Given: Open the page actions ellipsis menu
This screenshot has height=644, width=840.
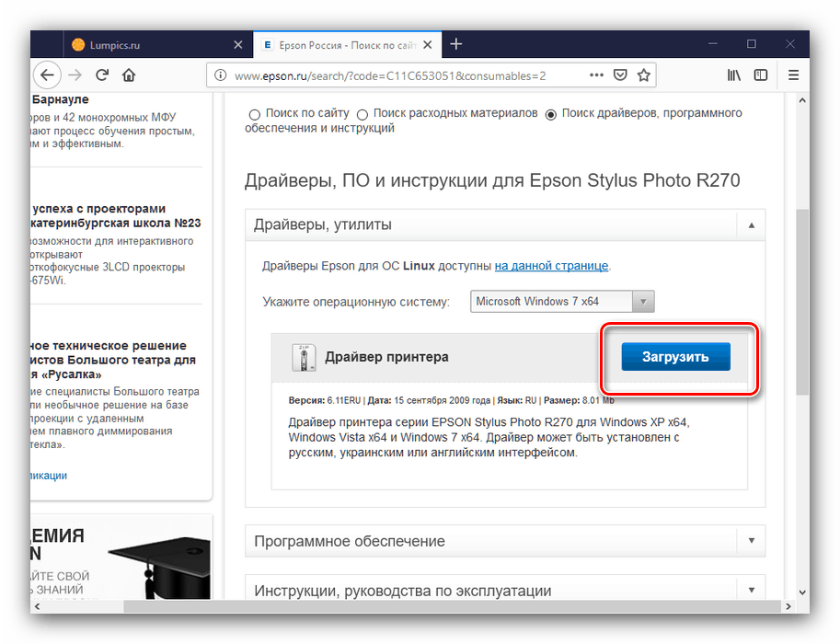Looking at the screenshot, I should pos(596,75).
